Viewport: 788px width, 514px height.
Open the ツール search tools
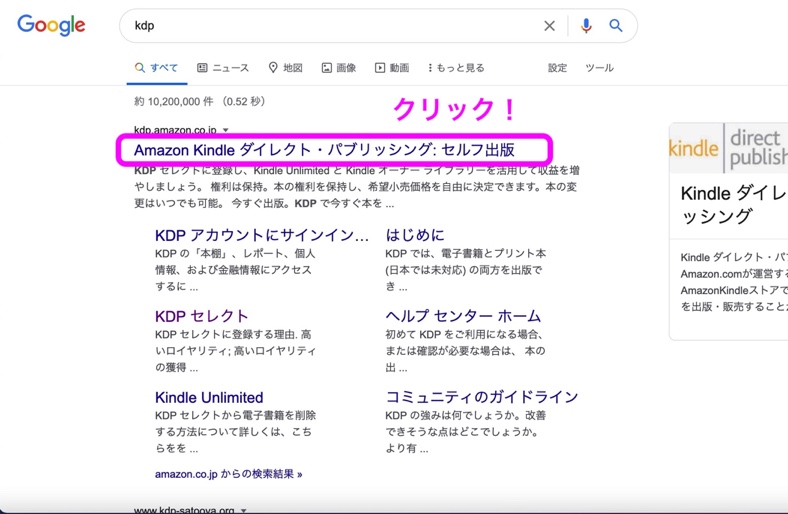click(x=599, y=68)
